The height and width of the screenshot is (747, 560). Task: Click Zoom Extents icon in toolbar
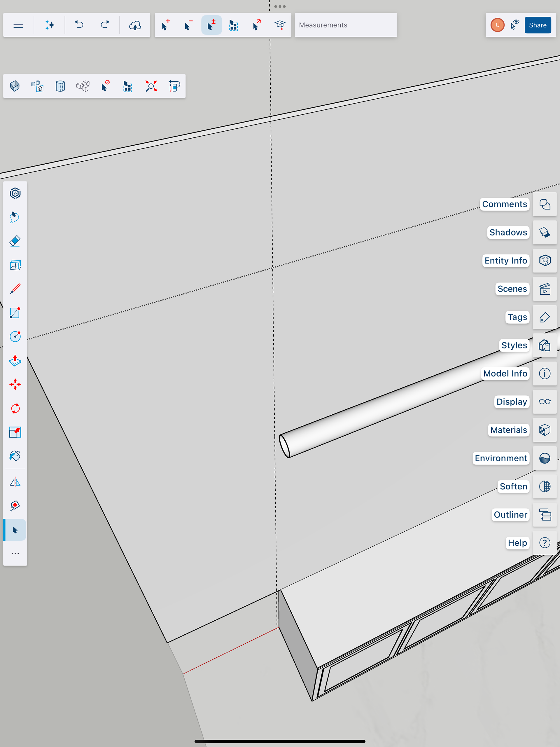pyautogui.click(x=151, y=86)
